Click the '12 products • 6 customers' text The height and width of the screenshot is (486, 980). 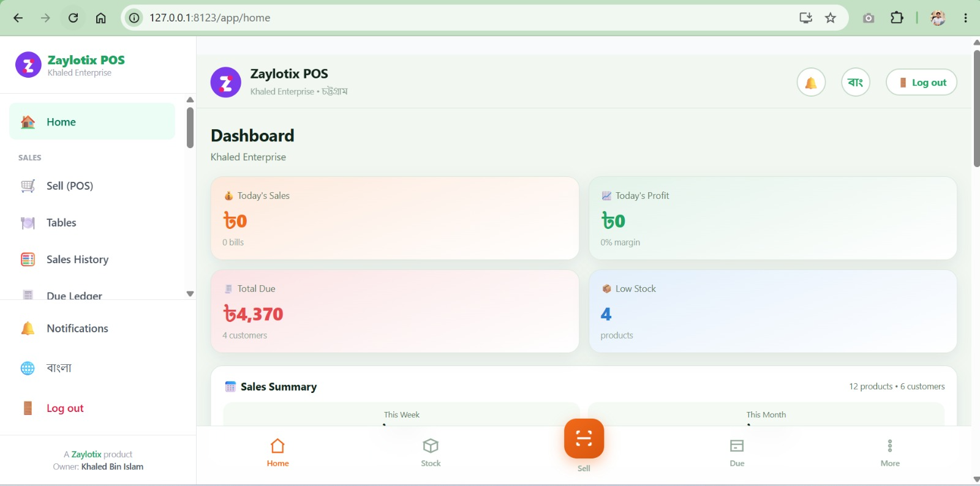897,386
